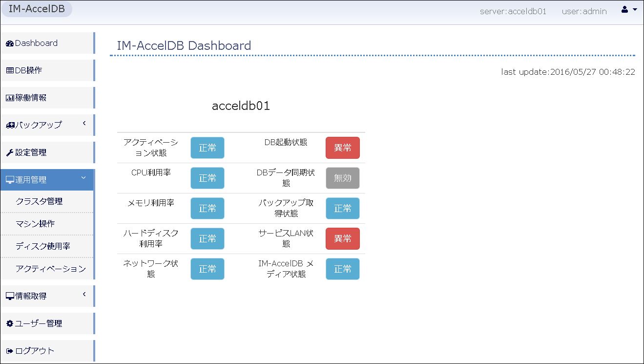
Task: Click the last update timestamp text
Action: pos(568,72)
